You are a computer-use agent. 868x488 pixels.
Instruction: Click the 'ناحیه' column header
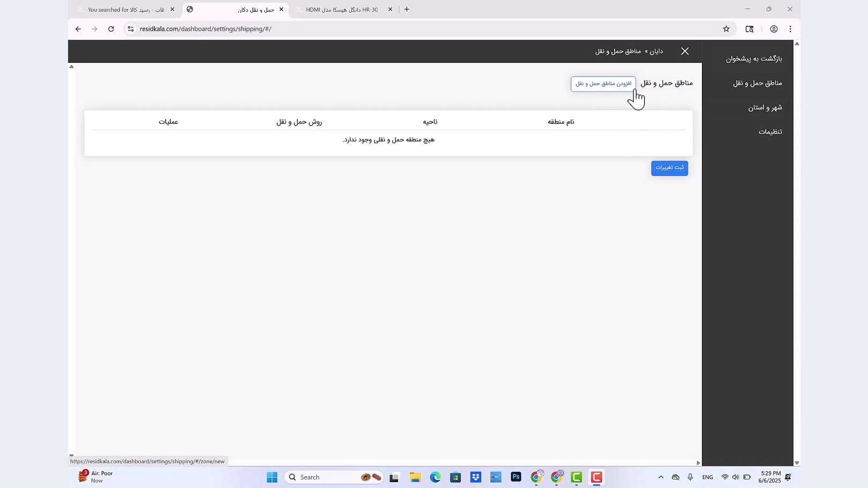pyautogui.click(x=430, y=122)
